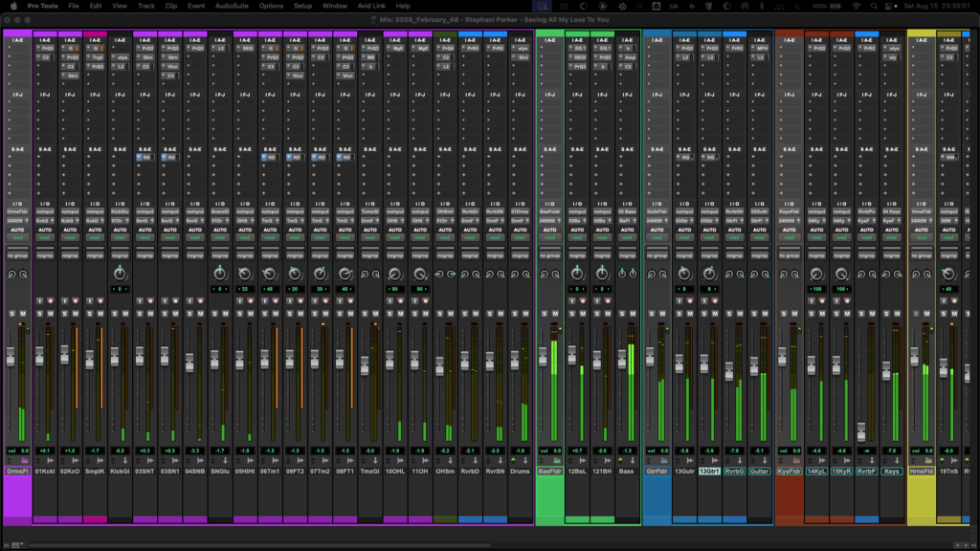Viewport: 980px width, 551px height.
Task: Solo the Guitar track
Action: [754, 314]
